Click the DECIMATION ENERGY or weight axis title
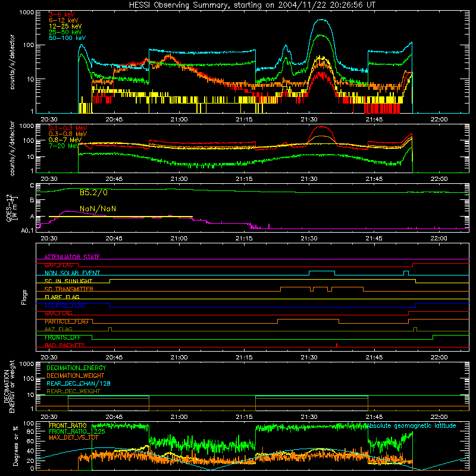476x476 pixels. pyautogui.click(x=9, y=386)
